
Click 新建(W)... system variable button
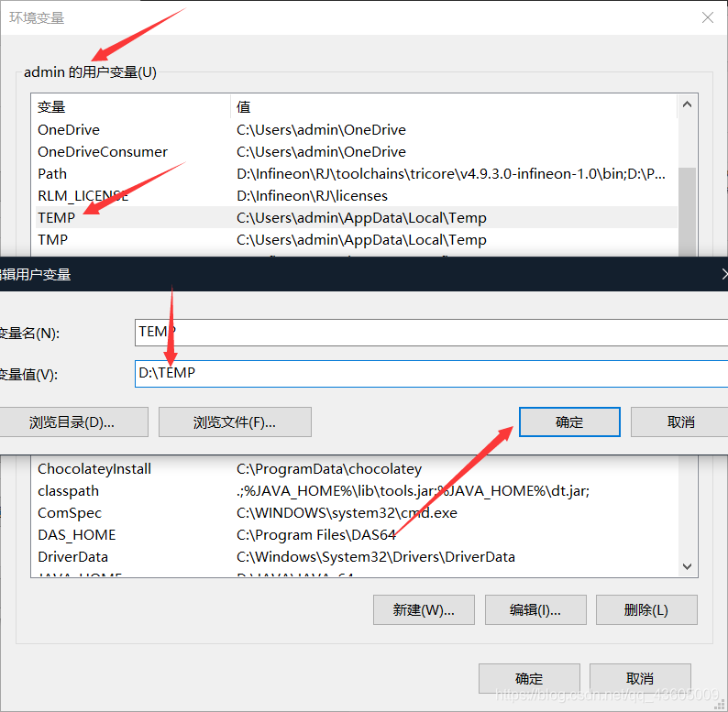pos(424,610)
